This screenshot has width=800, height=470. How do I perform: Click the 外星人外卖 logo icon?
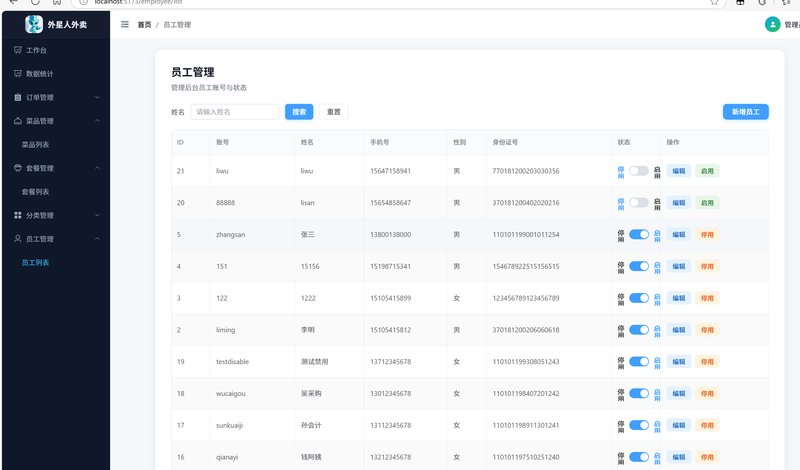tap(34, 24)
